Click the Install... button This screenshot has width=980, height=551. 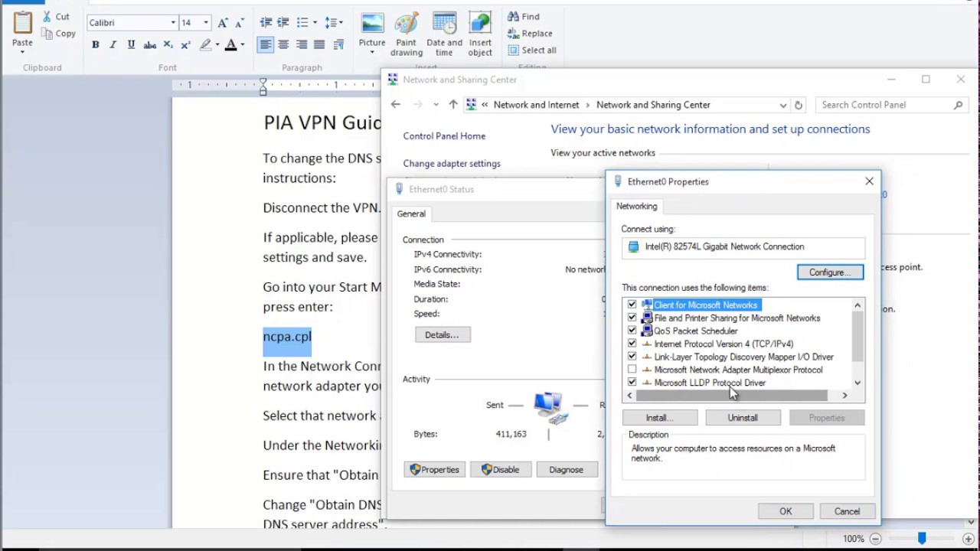pos(660,418)
